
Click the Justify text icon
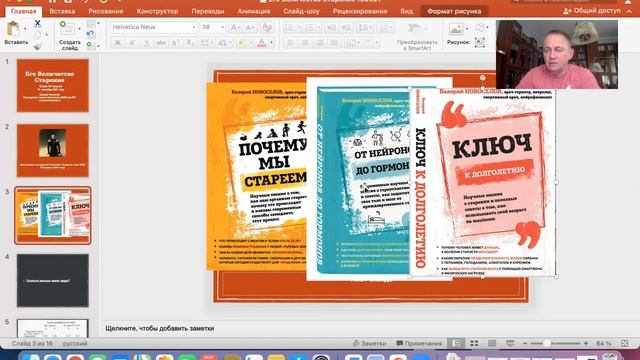tap(334, 43)
